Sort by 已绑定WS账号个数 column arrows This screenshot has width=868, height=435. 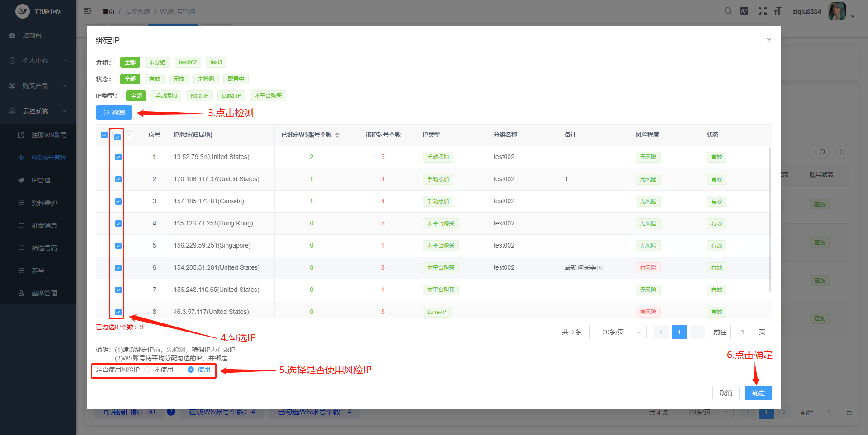pyautogui.click(x=337, y=135)
